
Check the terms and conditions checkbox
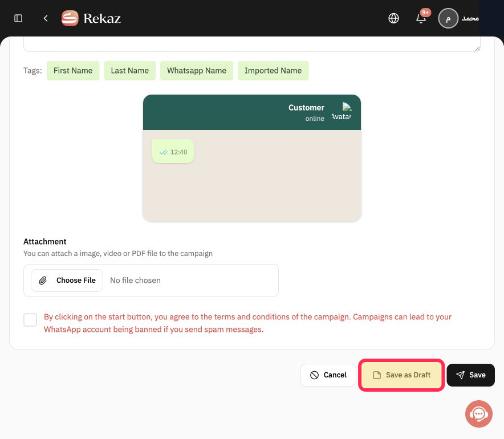[30, 320]
